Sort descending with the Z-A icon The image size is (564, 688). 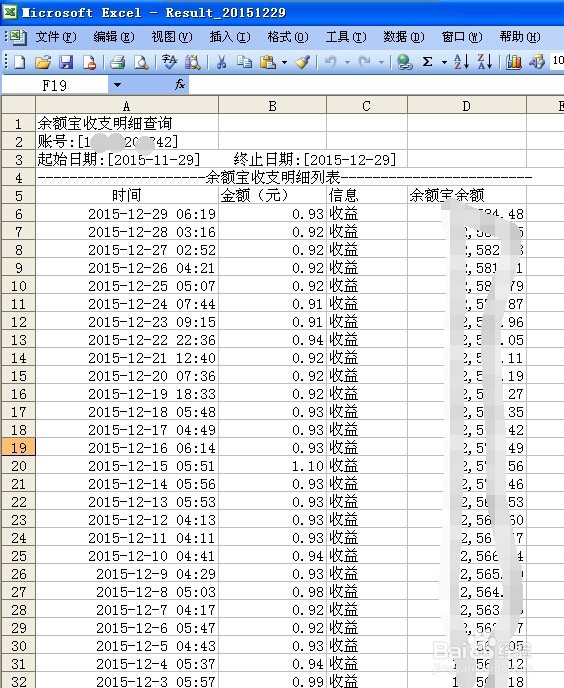pyautogui.click(x=485, y=62)
